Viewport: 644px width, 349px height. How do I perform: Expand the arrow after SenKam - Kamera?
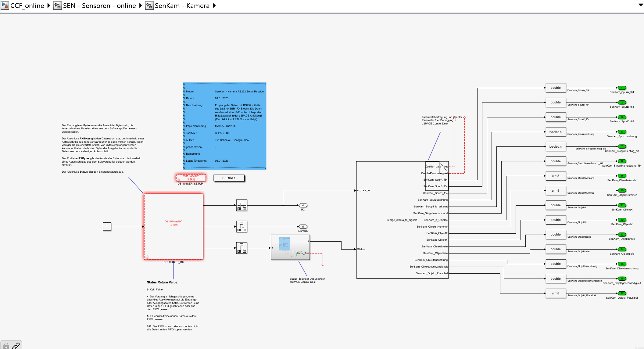(214, 5)
